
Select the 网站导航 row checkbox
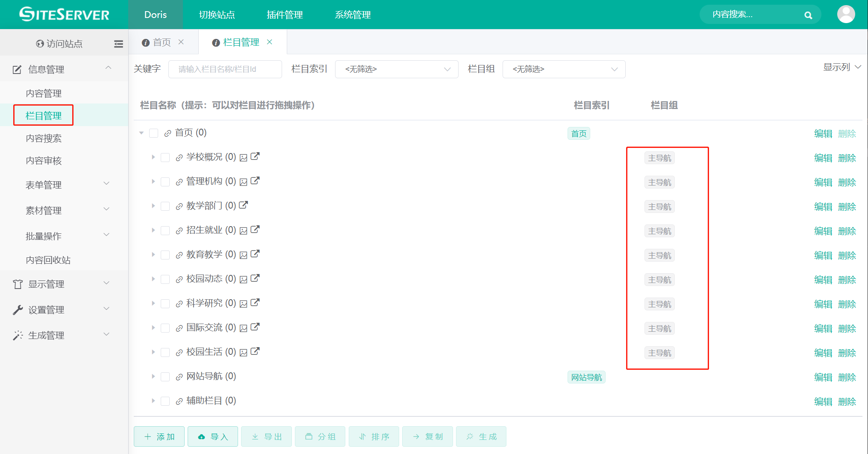click(x=165, y=377)
